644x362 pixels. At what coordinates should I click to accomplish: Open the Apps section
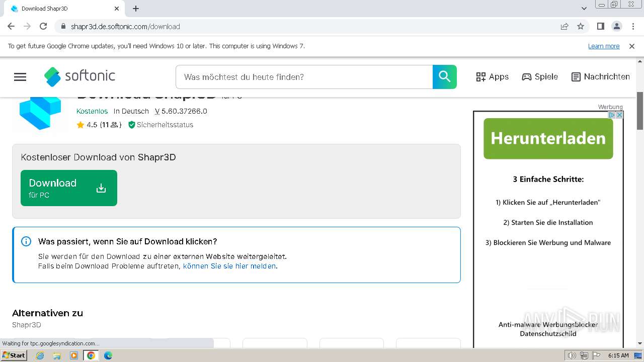coord(492,77)
